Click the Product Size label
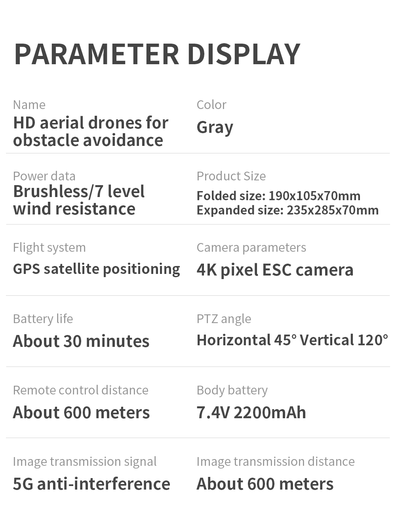The height and width of the screenshot is (532, 396). click(231, 176)
